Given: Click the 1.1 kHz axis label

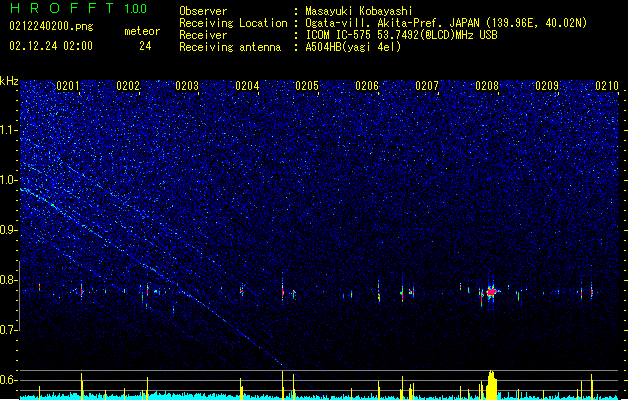Looking at the screenshot, I should [x=9, y=130].
